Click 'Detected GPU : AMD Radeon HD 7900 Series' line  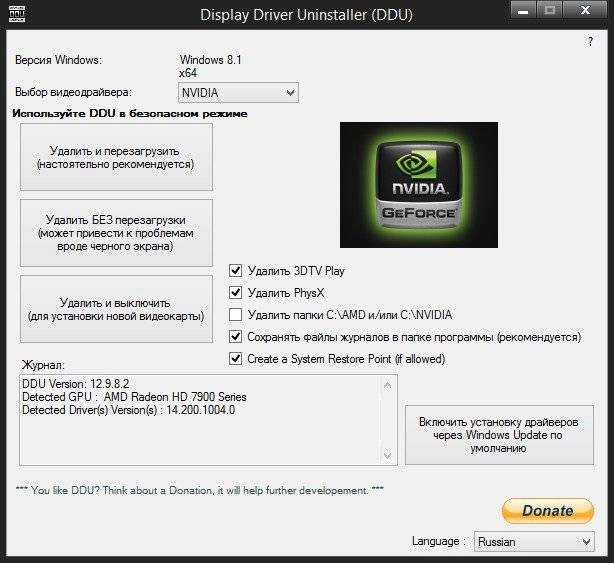coord(134,397)
